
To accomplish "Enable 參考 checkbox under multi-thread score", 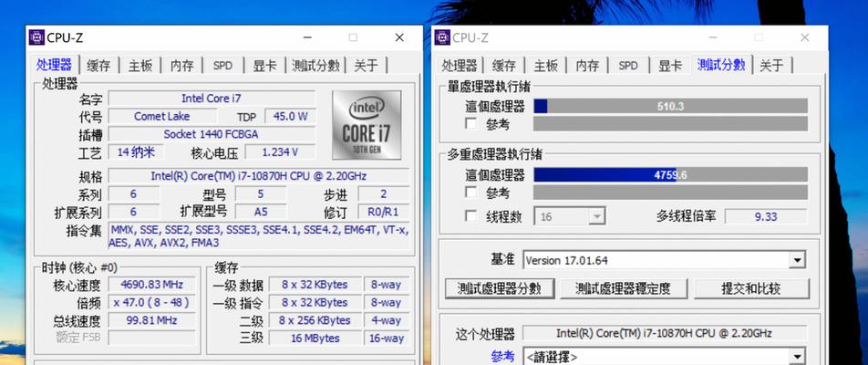I will [471, 193].
